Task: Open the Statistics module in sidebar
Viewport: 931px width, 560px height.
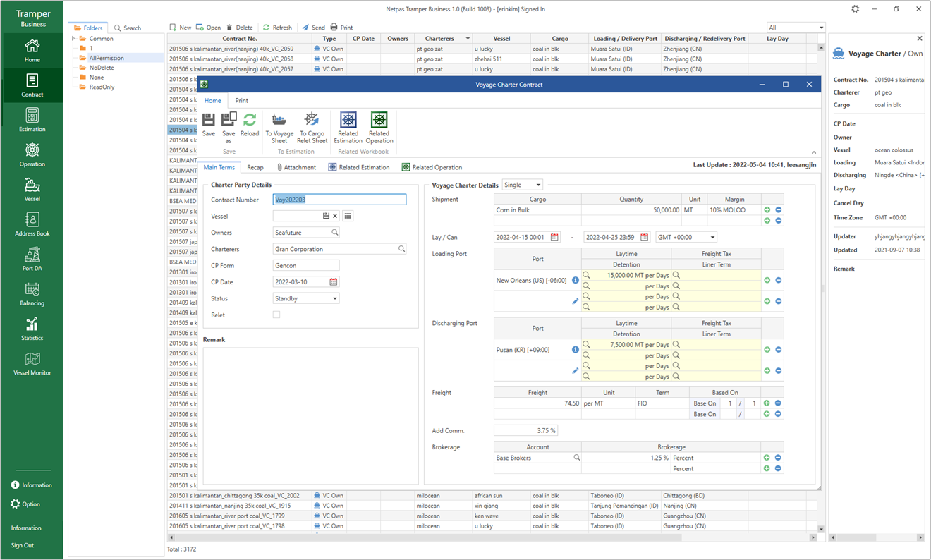Action: click(x=32, y=329)
